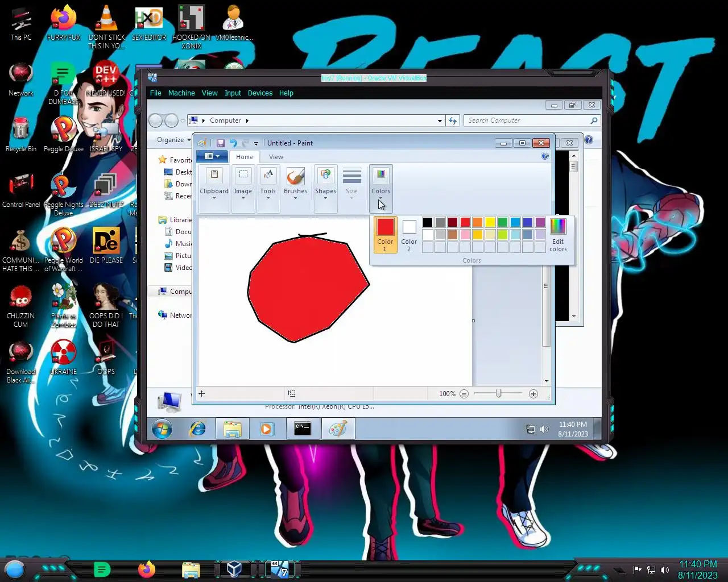Open the Brushes dropdown

295,189
